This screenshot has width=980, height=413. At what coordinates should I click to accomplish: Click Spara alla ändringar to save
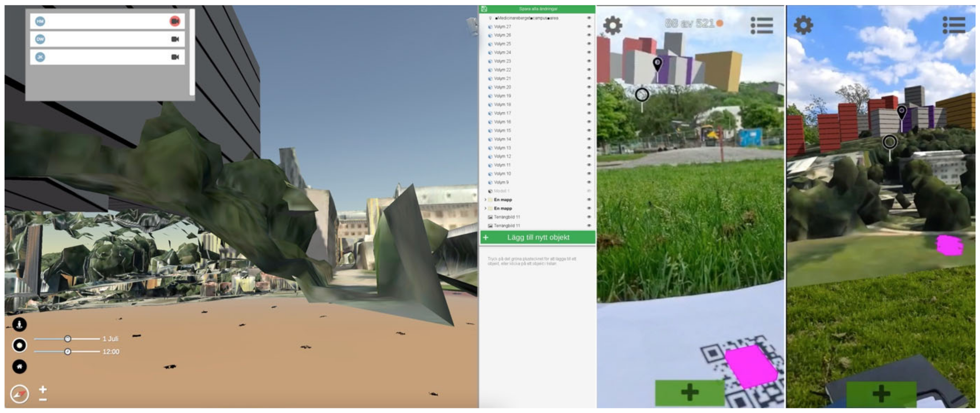[538, 9]
